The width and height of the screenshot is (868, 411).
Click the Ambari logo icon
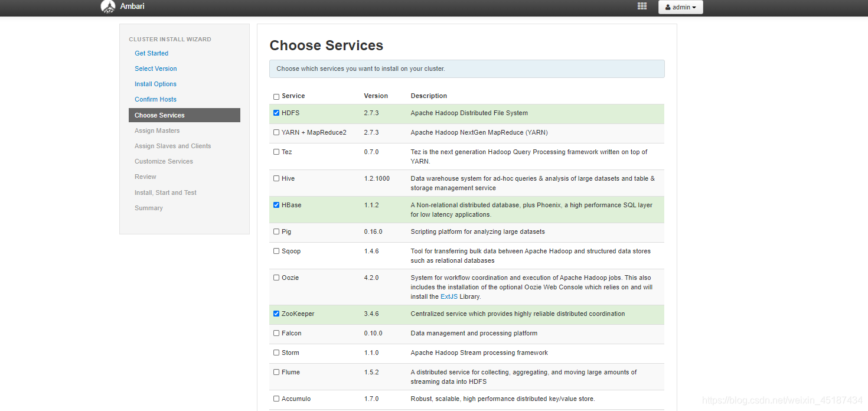click(107, 7)
